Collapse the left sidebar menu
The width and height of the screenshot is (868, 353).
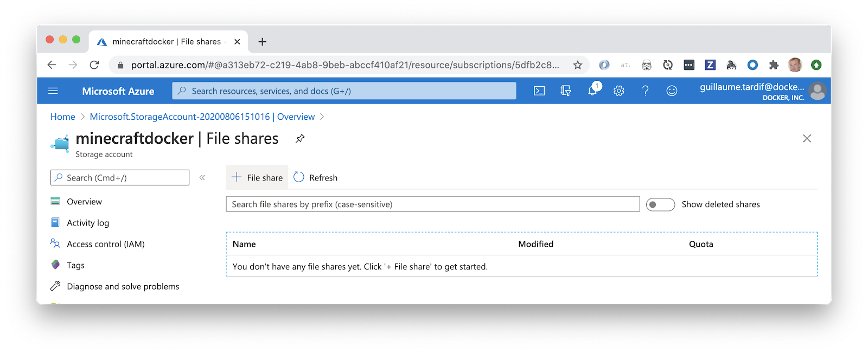[202, 178]
